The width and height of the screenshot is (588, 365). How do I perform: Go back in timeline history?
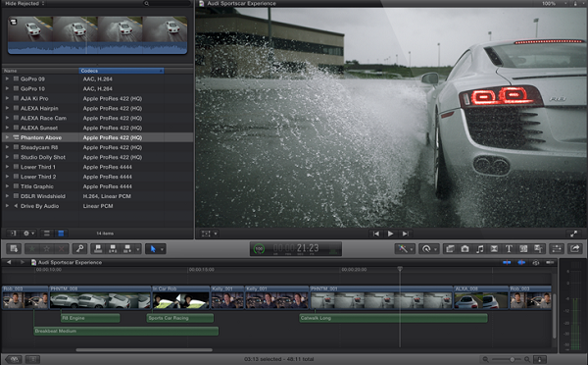click(x=9, y=262)
